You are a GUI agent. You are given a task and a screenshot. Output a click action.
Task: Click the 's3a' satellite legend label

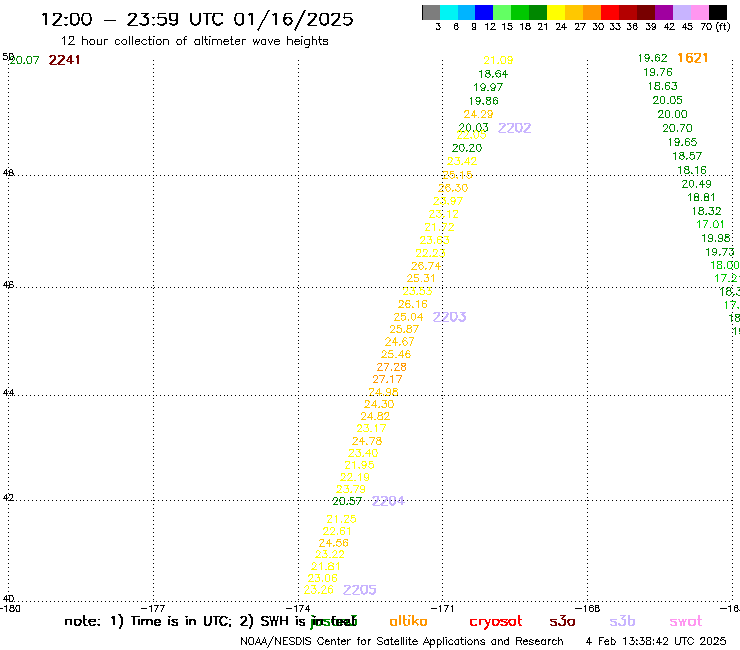coord(562,621)
